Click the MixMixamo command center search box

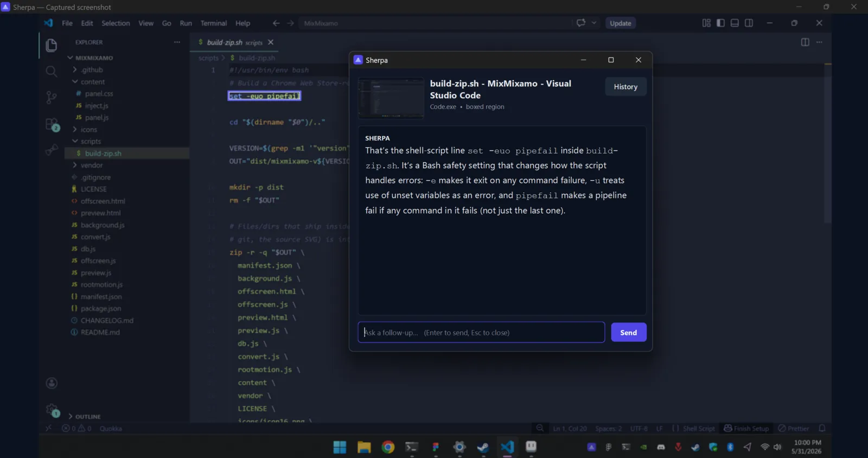point(435,23)
